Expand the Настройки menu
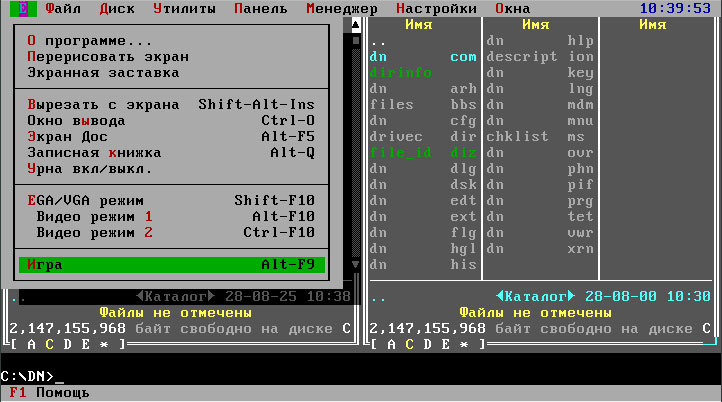This screenshot has width=722, height=402. 436,9
